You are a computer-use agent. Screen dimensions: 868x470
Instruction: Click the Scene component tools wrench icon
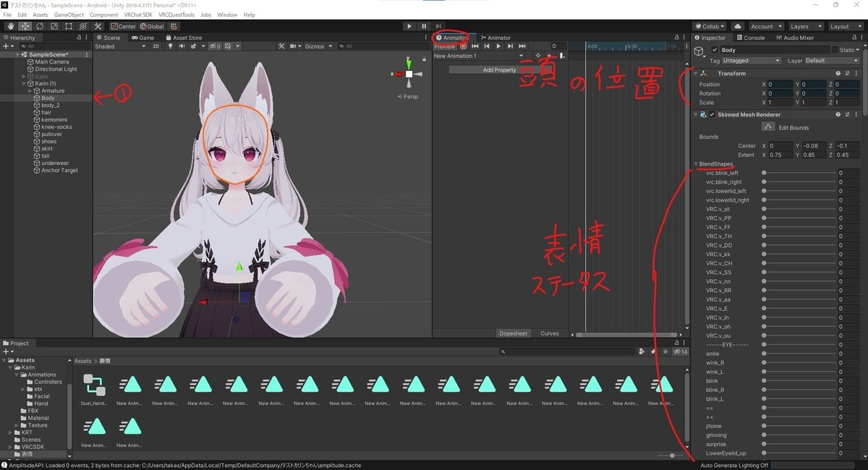(282, 46)
